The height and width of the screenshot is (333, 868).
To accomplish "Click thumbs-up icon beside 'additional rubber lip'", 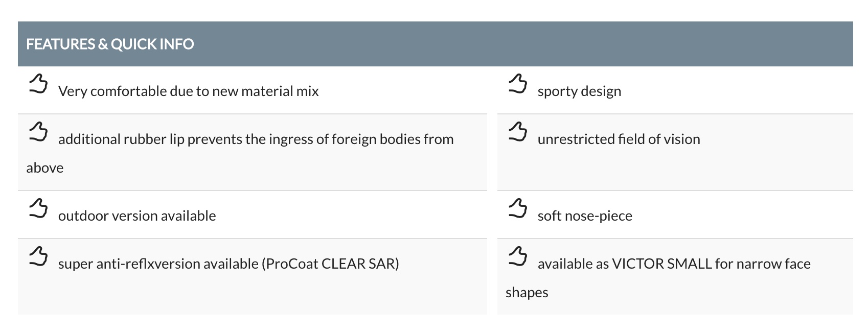I will [x=38, y=132].
